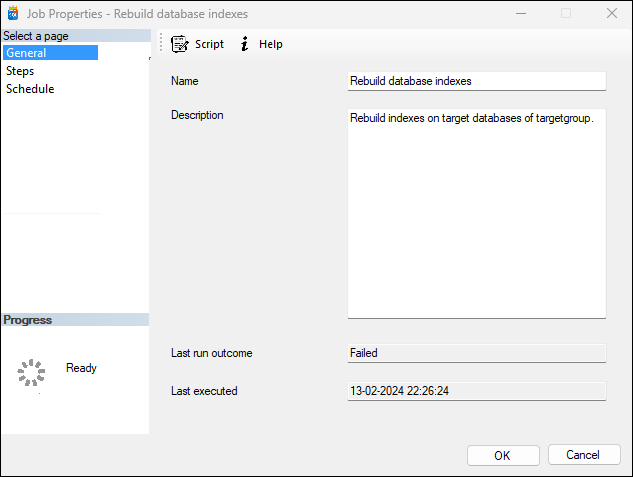Focus the Name text field
This screenshot has height=477, width=633.
click(x=476, y=81)
